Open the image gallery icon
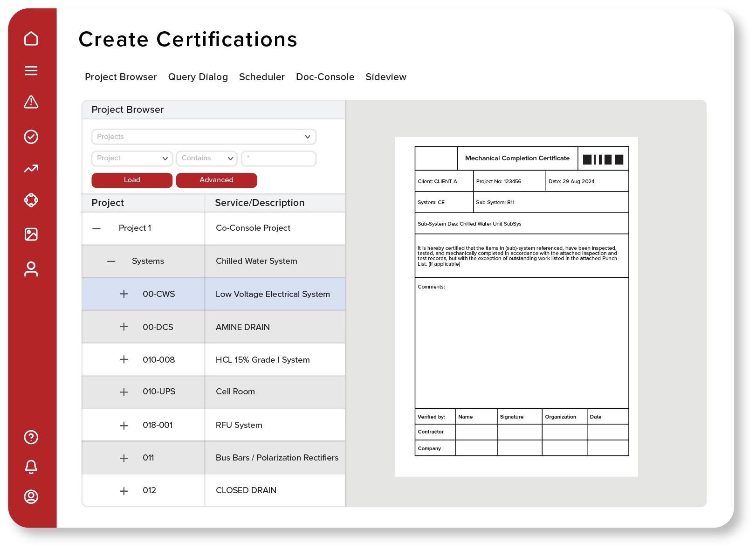The height and width of the screenshot is (550, 756). (x=31, y=234)
